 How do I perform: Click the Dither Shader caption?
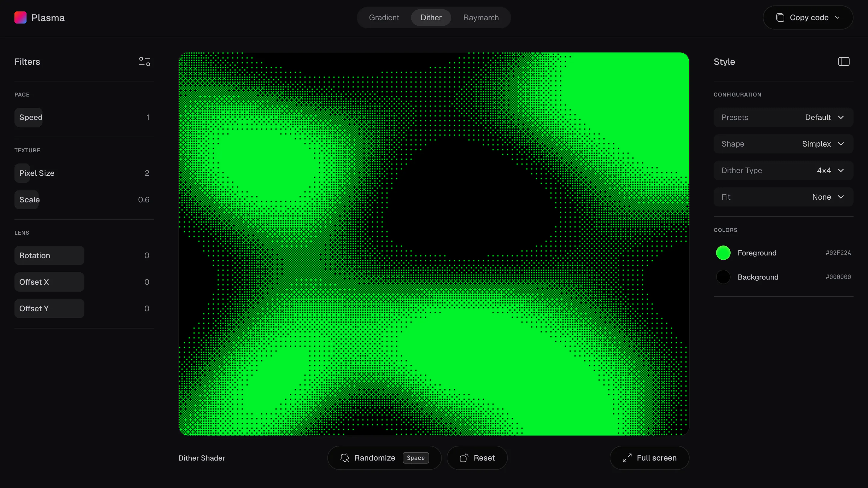(x=202, y=458)
